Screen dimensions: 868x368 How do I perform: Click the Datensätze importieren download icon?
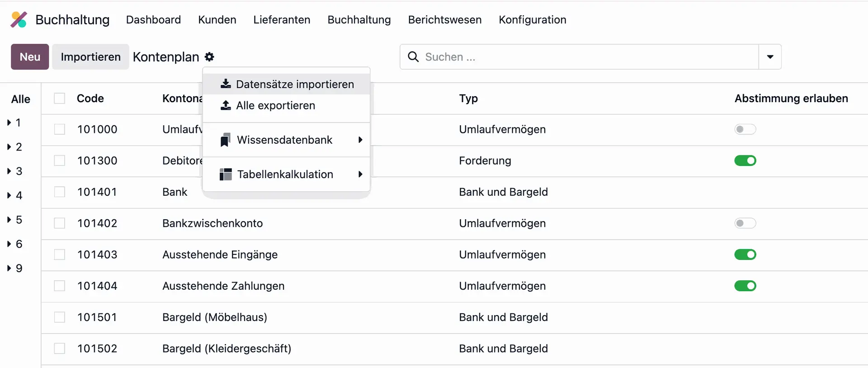226,84
